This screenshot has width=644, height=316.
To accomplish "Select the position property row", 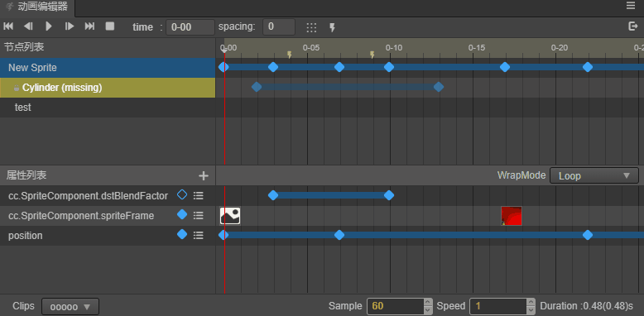I will pos(108,236).
